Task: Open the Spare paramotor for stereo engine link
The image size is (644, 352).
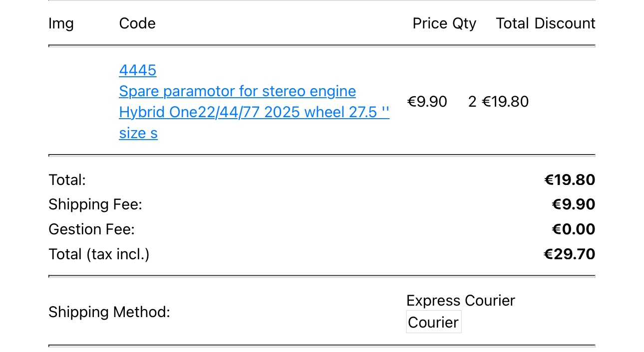Action: [237, 92]
